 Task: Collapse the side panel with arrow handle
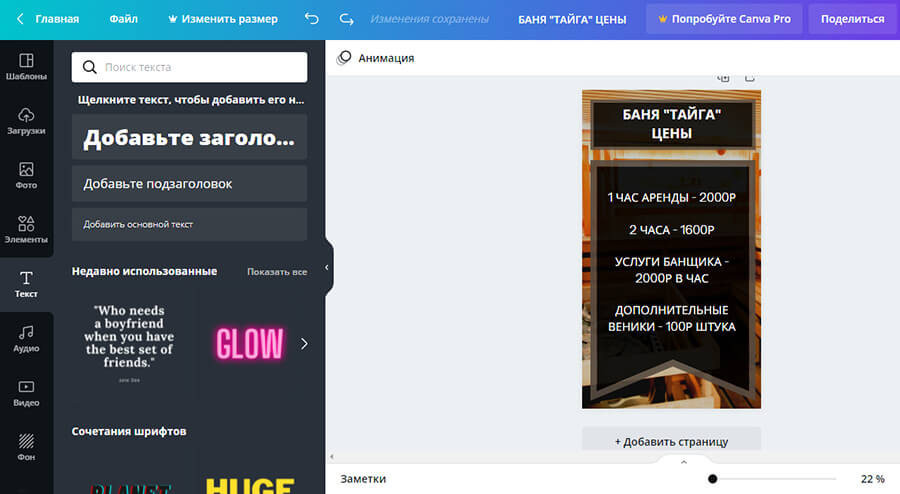coord(327,268)
